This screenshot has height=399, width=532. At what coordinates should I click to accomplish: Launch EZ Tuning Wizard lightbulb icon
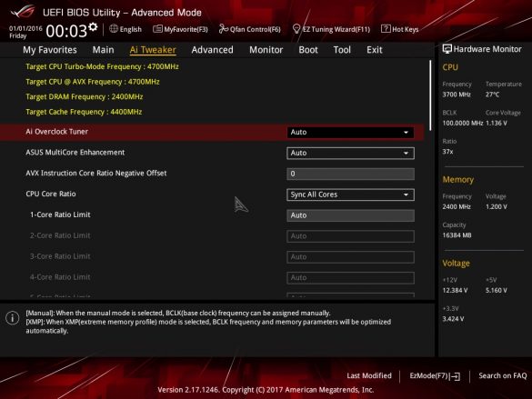pyautogui.click(x=296, y=29)
